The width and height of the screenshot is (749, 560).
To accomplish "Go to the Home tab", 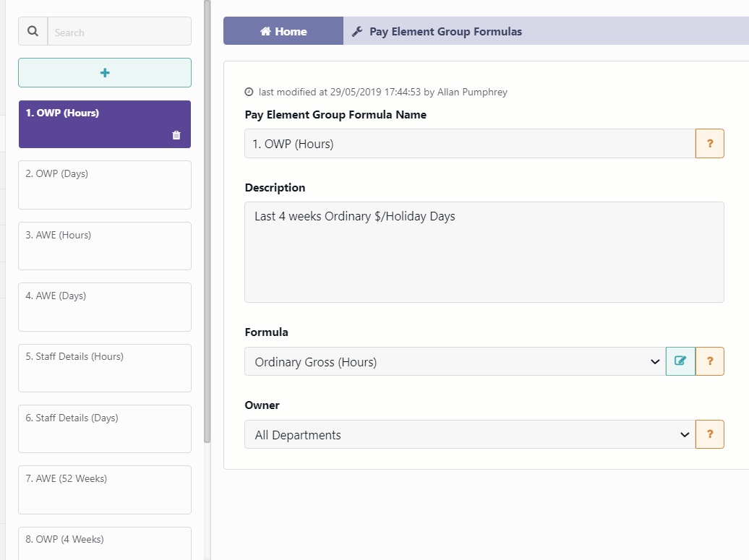I will (283, 31).
